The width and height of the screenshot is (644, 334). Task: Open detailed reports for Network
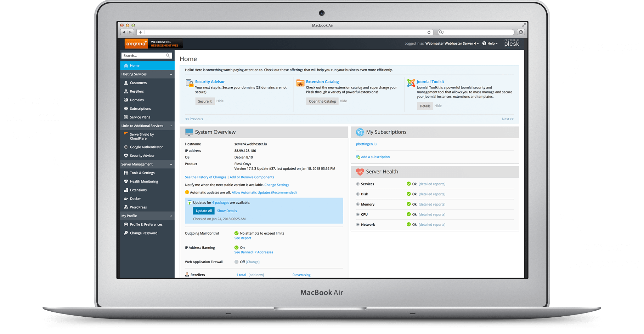point(432,225)
